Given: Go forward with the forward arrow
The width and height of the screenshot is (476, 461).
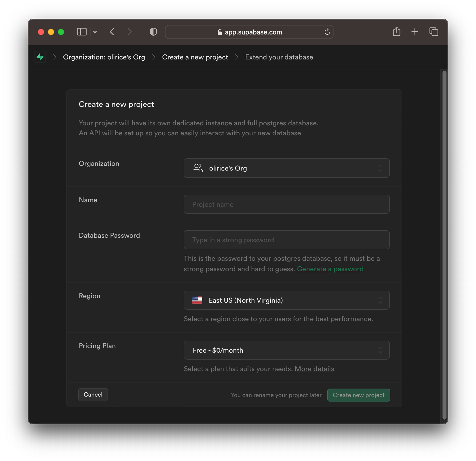Looking at the screenshot, I should coord(129,32).
